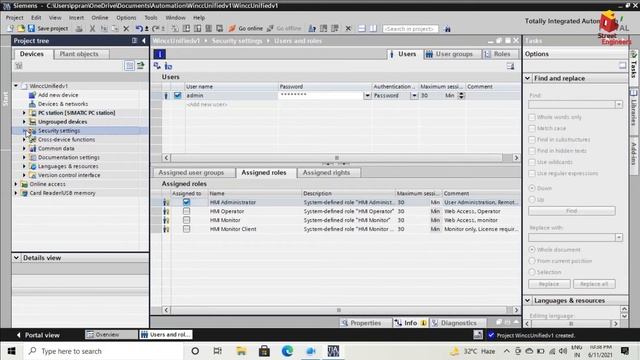Check HMI Monitor role checkbox
The width and height of the screenshot is (640, 360).
pyautogui.click(x=186, y=220)
